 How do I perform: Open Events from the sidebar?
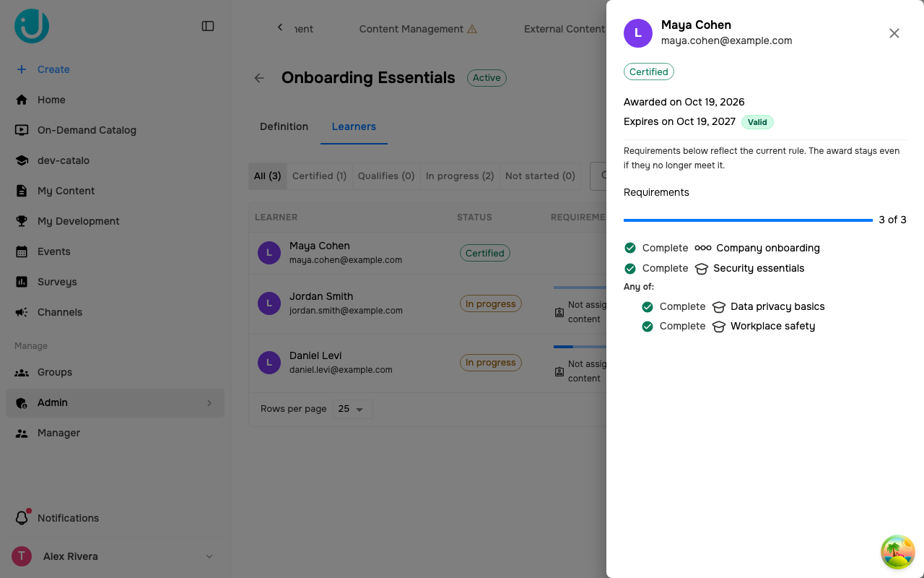coord(115,251)
